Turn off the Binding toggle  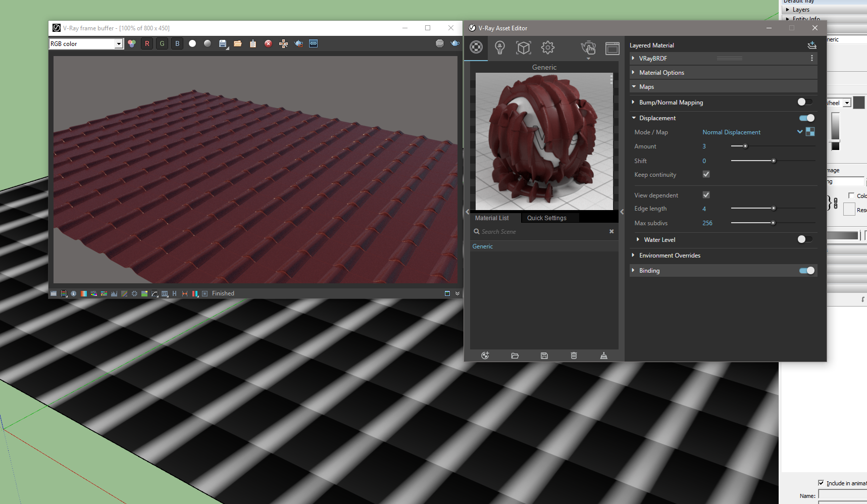[x=807, y=271]
